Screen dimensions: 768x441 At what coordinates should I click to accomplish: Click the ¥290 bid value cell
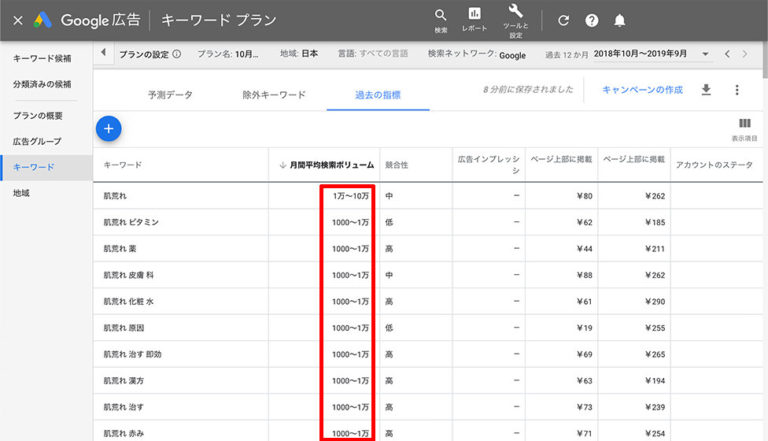pyautogui.click(x=655, y=301)
